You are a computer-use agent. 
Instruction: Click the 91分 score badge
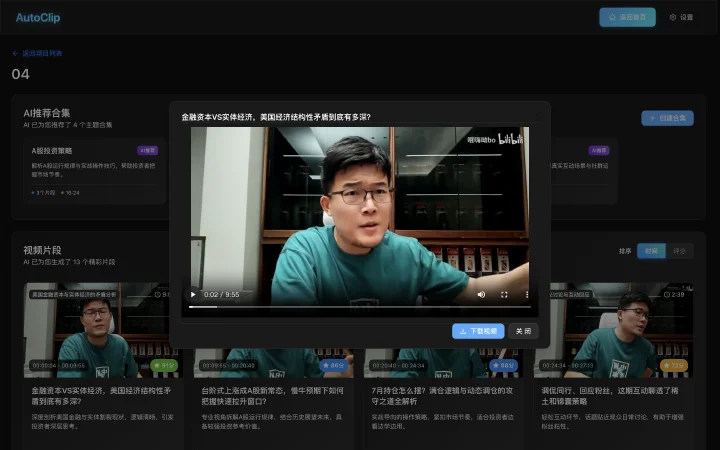point(164,366)
